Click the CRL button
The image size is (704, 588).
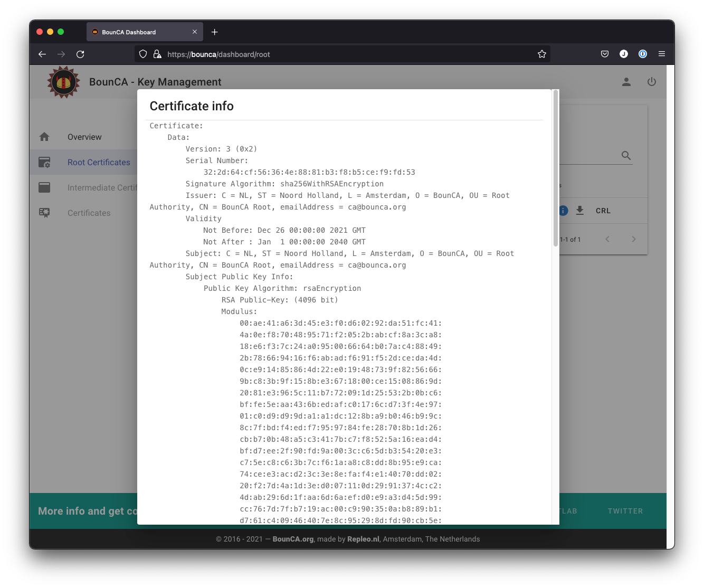[x=603, y=210]
